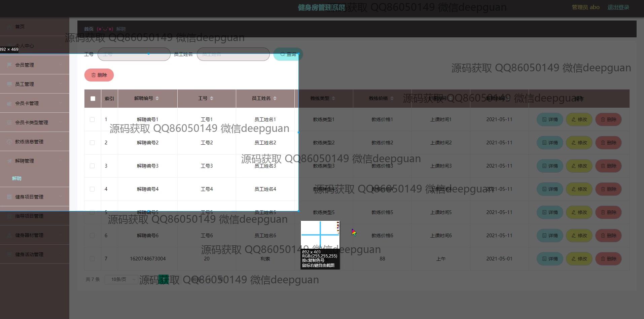Select the 解聘 submenu item

click(x=17, y=178)
